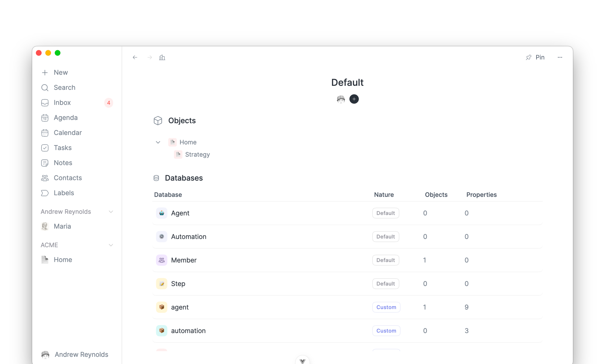Click the Objects cube icon
The height and width of the screenshot is (364, 605).
point(158,121)
